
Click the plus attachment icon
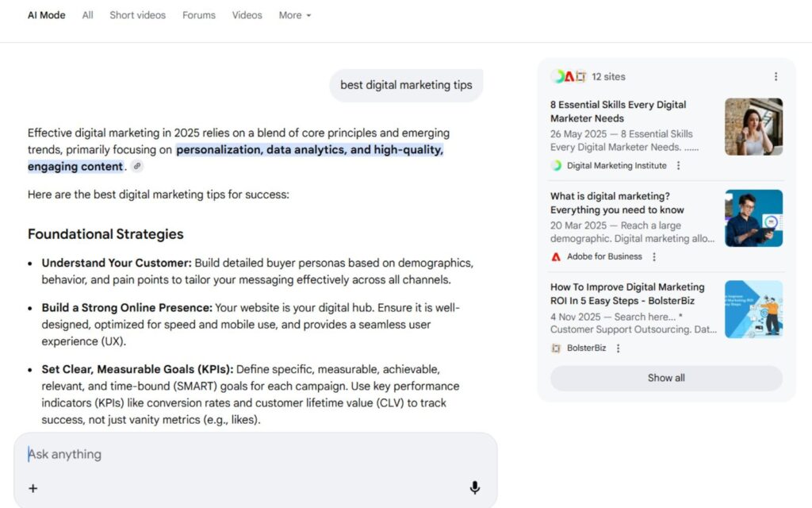(x=33, y=488)
